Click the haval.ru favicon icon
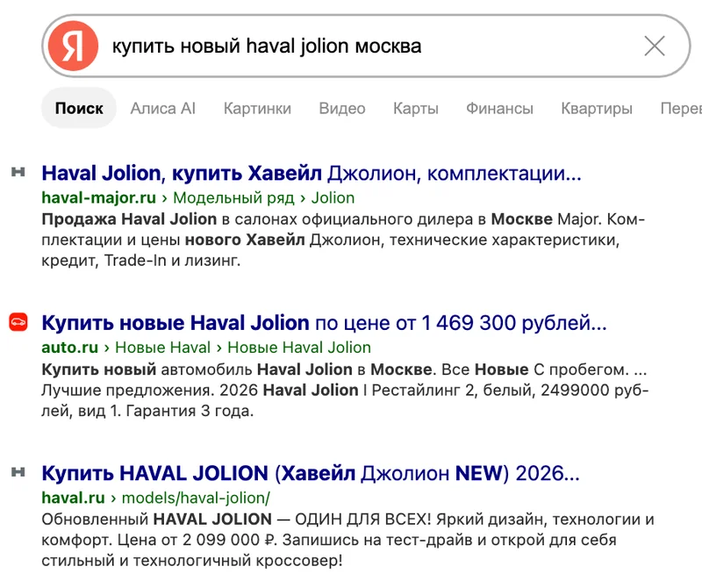 click(18, 471)
